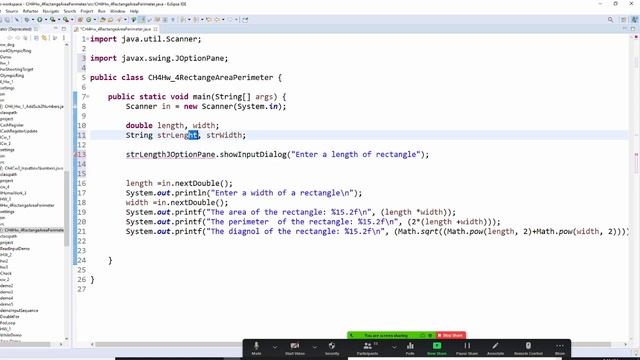Select OlympicRing project in navigator
The image size is (640, 360).
point(12,76)
